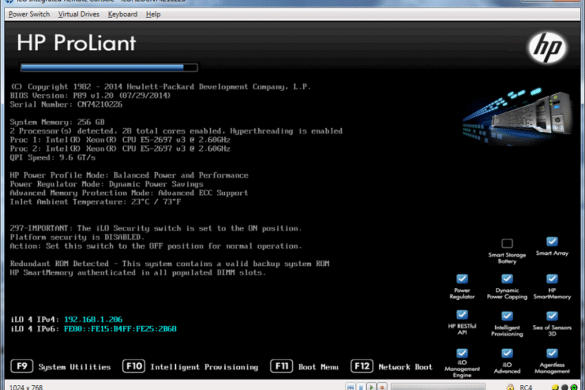Click the HP SmartMemory checkbox

click(x=552, y=279)
